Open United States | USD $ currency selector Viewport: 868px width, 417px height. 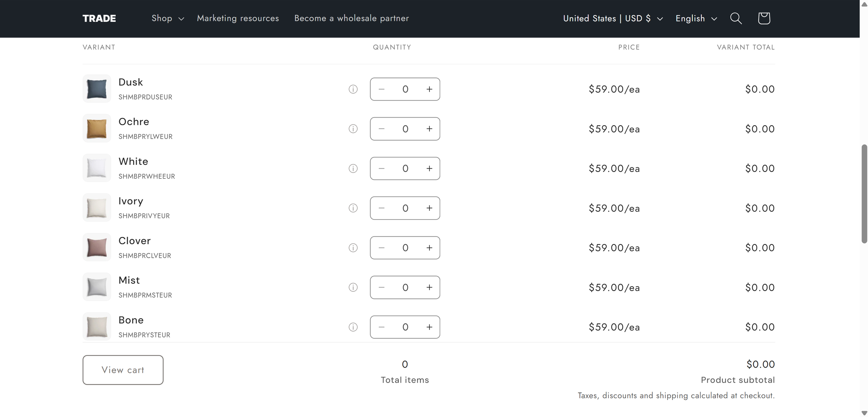(x=613, y=18)
